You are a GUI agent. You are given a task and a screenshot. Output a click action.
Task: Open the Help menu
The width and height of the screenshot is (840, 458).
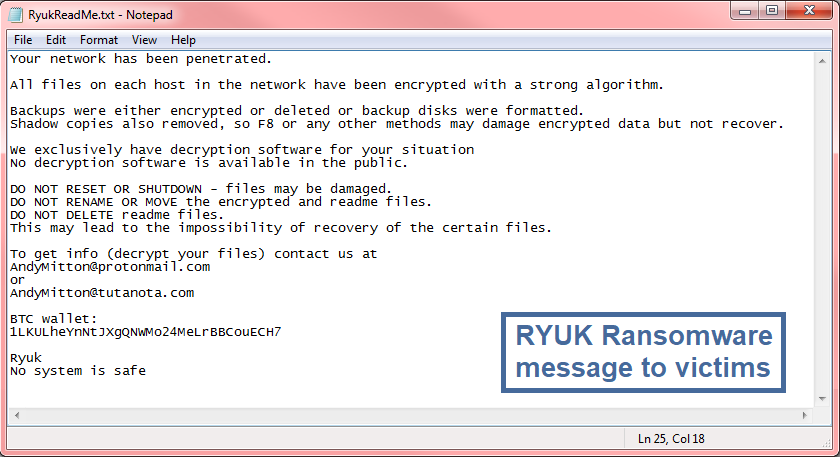[183, 40]
